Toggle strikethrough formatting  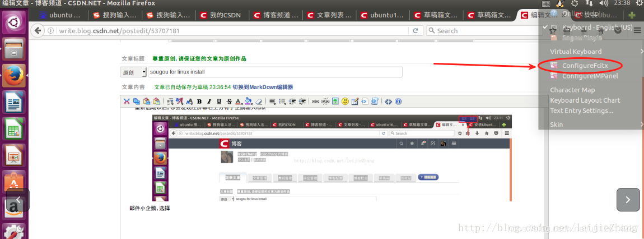pyautogui.click(x=229, y=101)
